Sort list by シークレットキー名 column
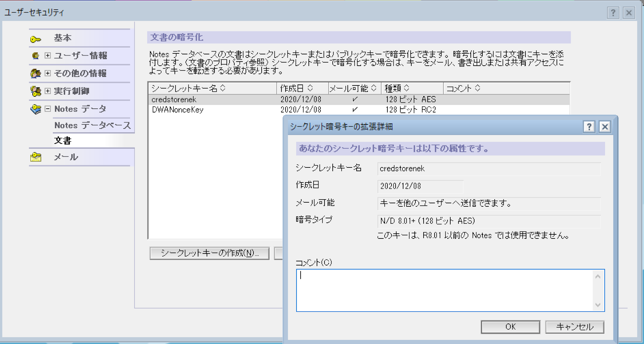The height and width of the screenshot is (344, 644). click(189, 88)
